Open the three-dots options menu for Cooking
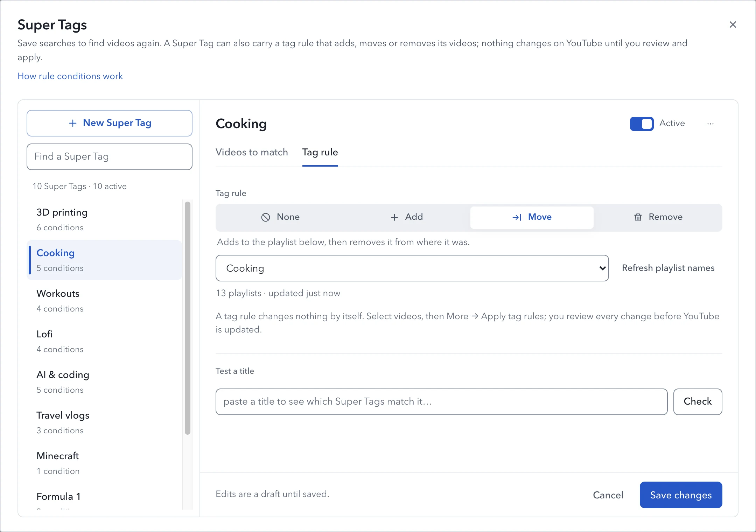The width and height of the screenshot is (756, 532). point(710,124)
